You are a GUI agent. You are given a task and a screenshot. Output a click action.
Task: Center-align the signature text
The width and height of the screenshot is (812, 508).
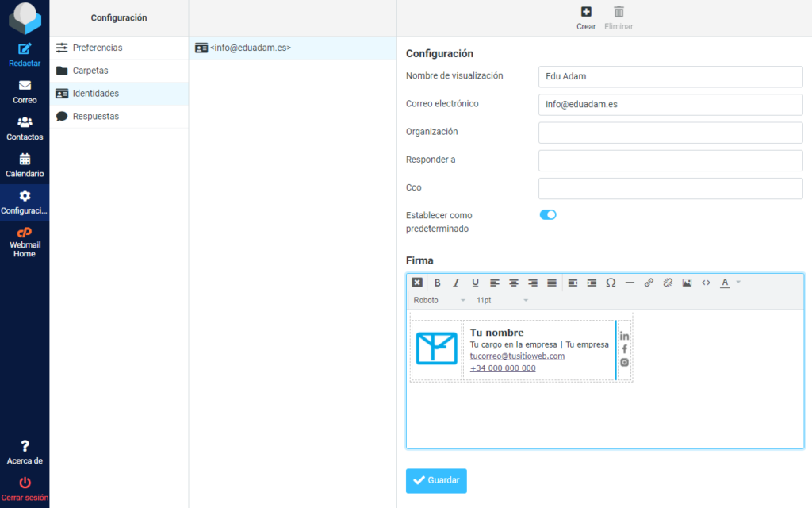(514, 283)
